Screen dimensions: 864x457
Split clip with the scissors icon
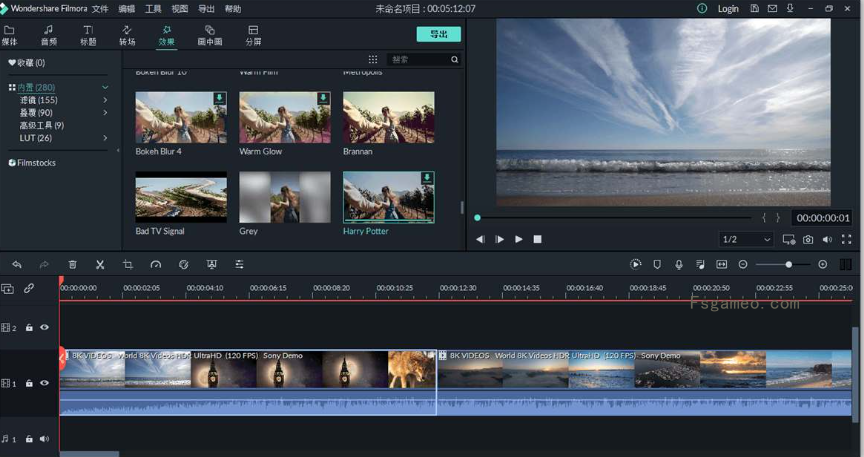click(100, 265)
